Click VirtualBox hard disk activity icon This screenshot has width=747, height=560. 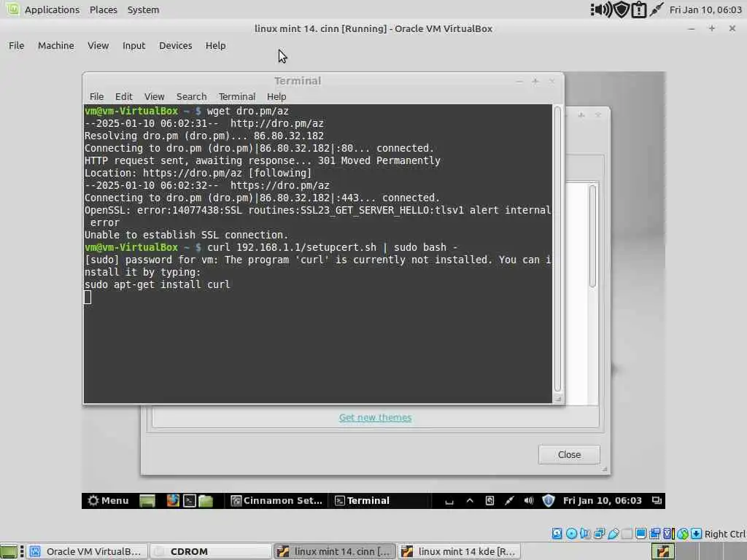[x=557, y=534]
